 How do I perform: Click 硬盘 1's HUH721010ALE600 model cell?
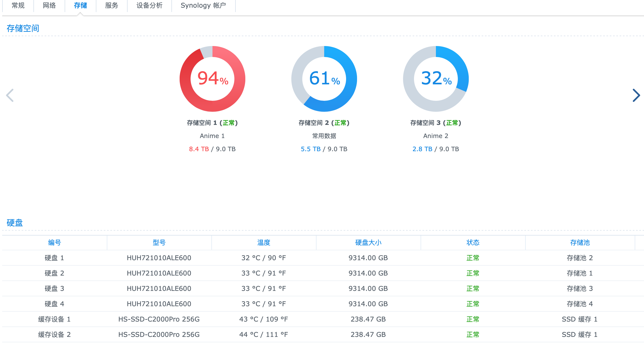tap(159, 258)
